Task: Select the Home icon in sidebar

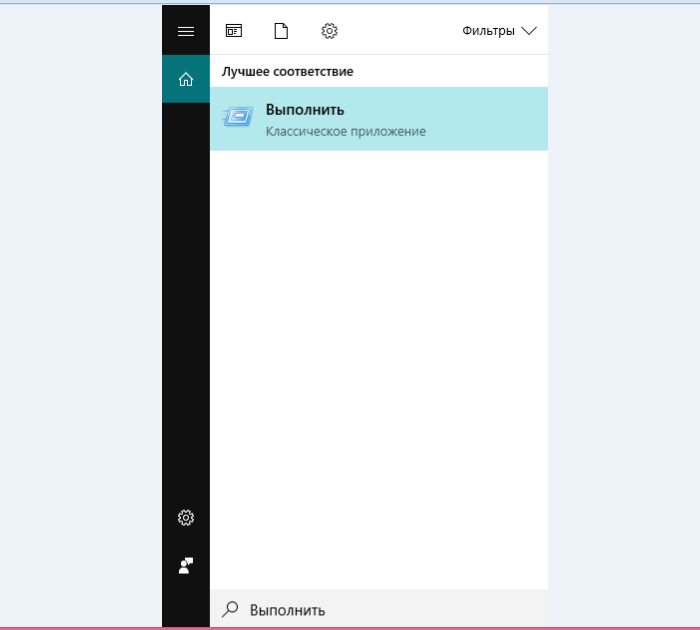Action: click(186, 79)
